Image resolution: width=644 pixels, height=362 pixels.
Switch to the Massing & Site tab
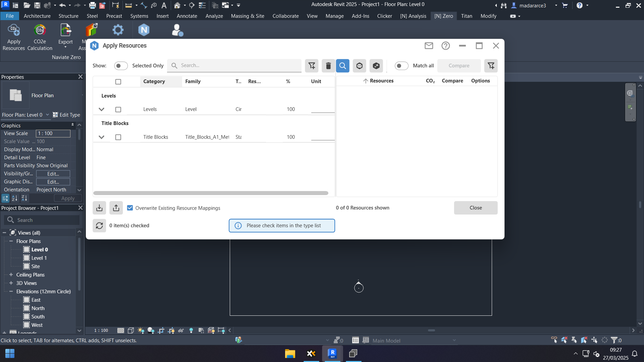(248, 16)
